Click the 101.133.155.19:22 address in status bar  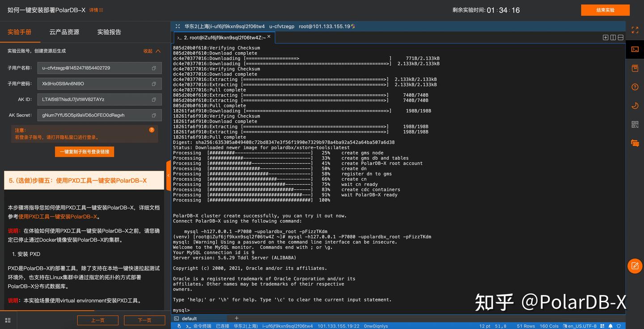[339, 326]
